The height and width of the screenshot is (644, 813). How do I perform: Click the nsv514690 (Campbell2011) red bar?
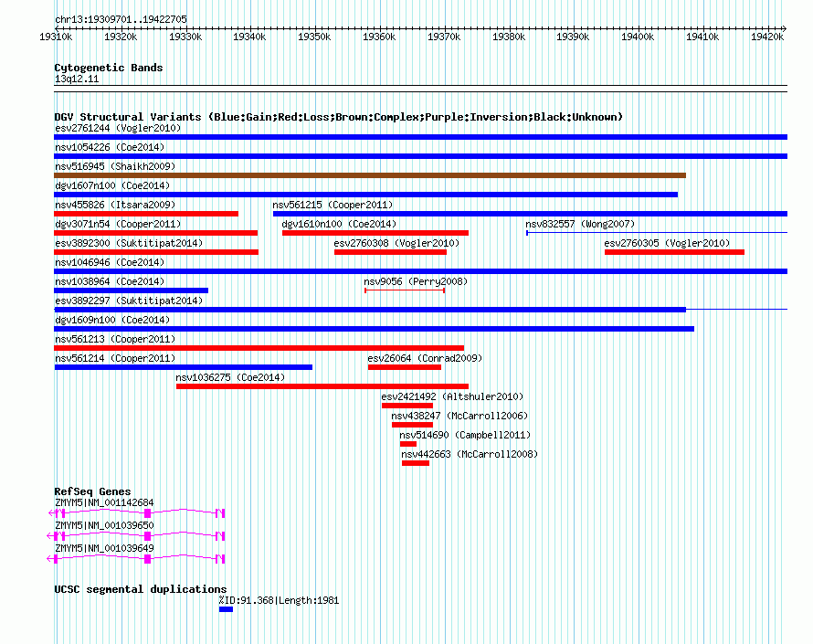(x=408, y=444)
